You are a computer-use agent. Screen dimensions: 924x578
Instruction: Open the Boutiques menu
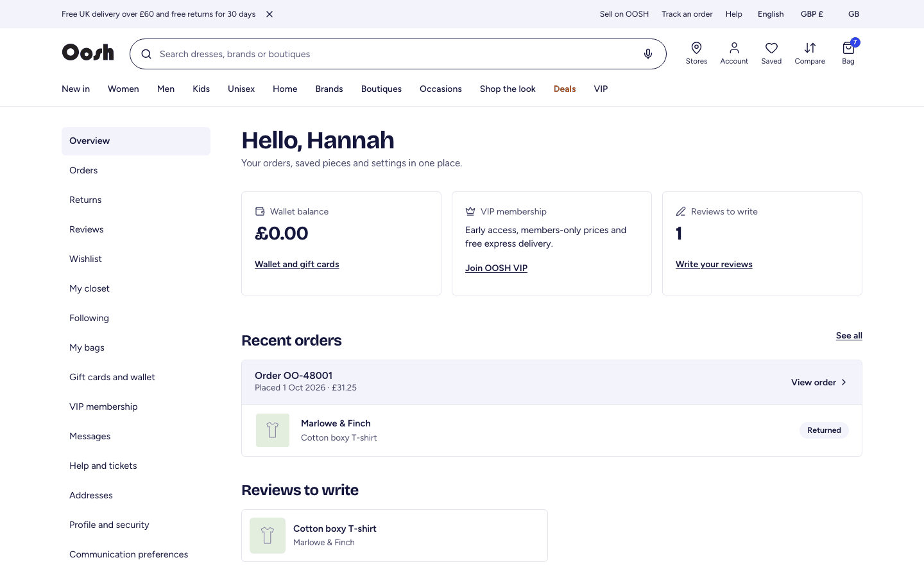[381, 89]
